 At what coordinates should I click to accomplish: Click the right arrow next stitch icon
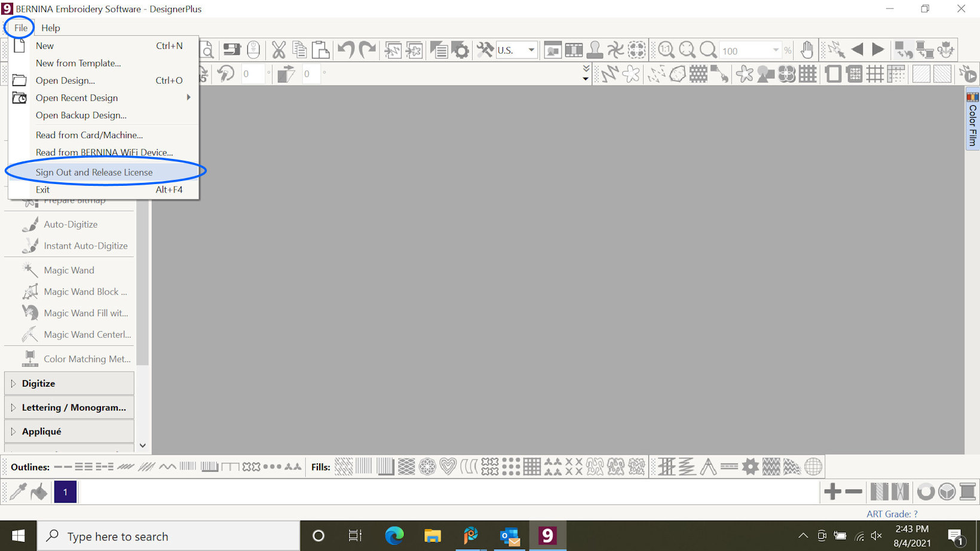(x=878, y=50)
